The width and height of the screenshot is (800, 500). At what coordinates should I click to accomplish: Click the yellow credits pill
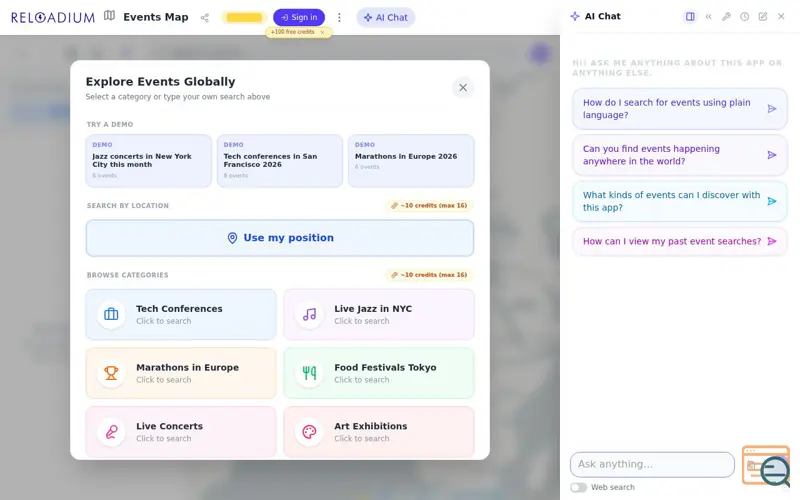point(244,17)
